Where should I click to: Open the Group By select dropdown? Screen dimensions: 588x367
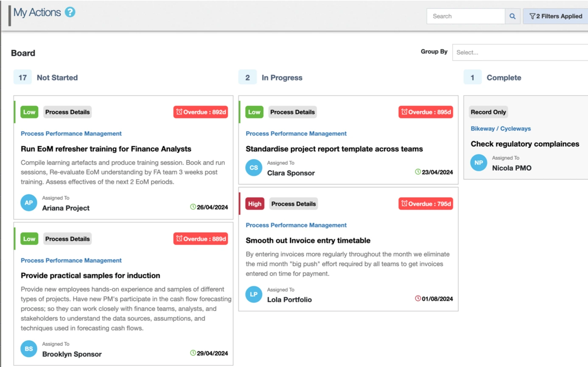tap(520, 52)
